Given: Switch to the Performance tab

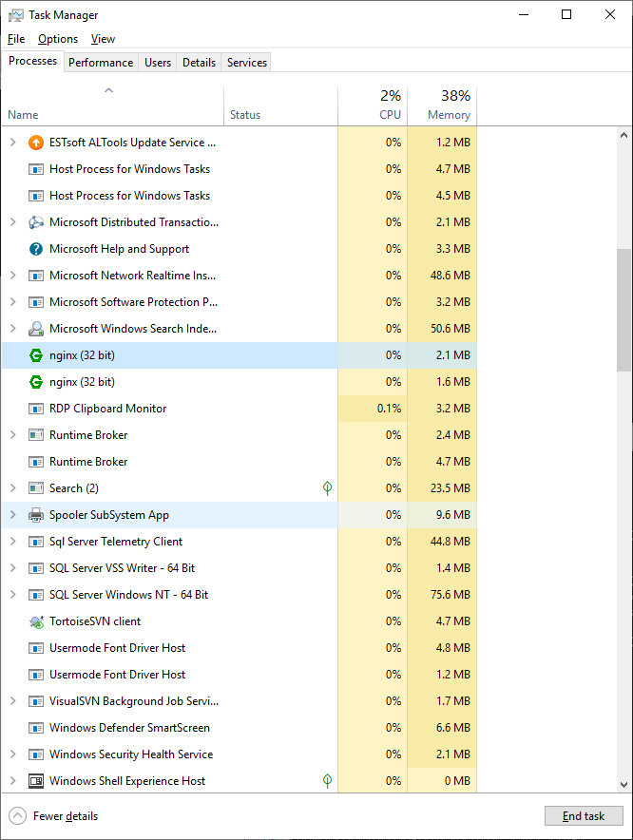Looking at the screenshot, I should click(x=101, y=63).
